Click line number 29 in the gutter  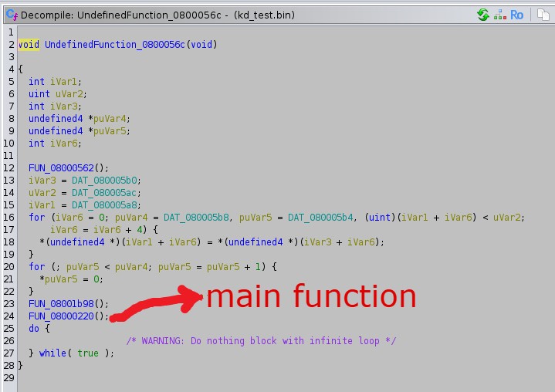coord(8,378)
